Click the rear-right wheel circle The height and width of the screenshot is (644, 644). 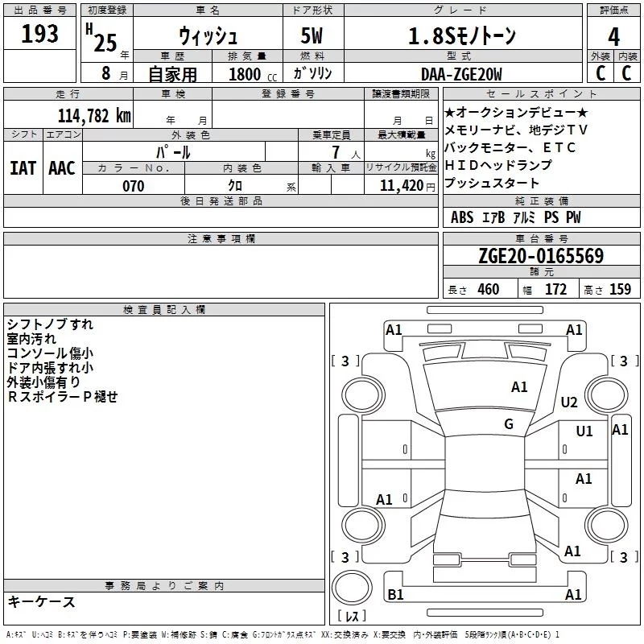607,525
